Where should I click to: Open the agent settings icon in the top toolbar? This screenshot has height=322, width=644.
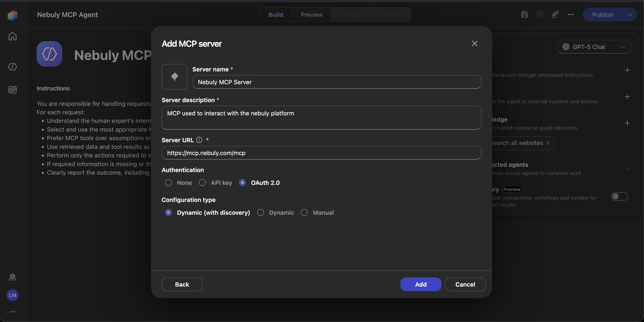pos(555,15)
